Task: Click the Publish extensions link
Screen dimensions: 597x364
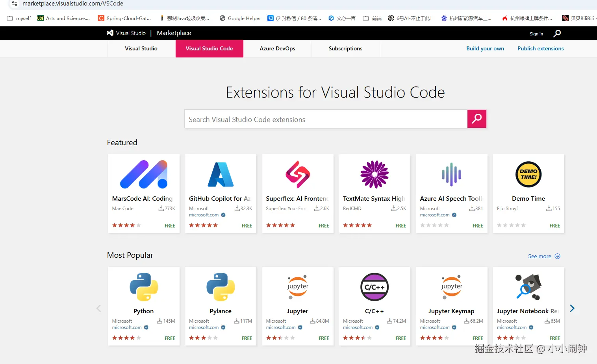Action: coord(540,48)
